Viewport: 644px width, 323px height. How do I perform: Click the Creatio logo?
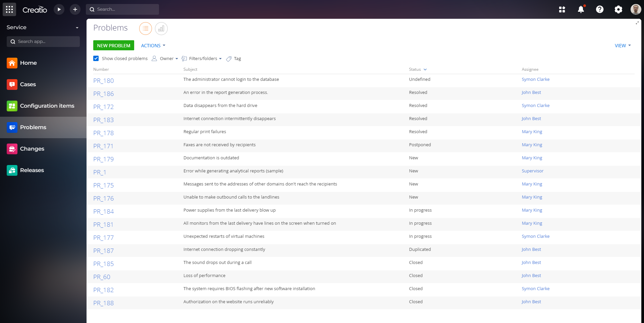(35, 10)
